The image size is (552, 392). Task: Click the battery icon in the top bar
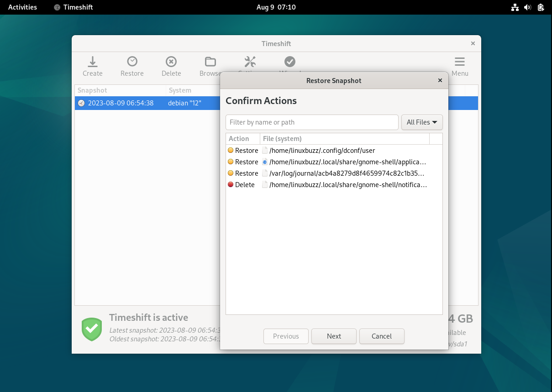[541, 7]
